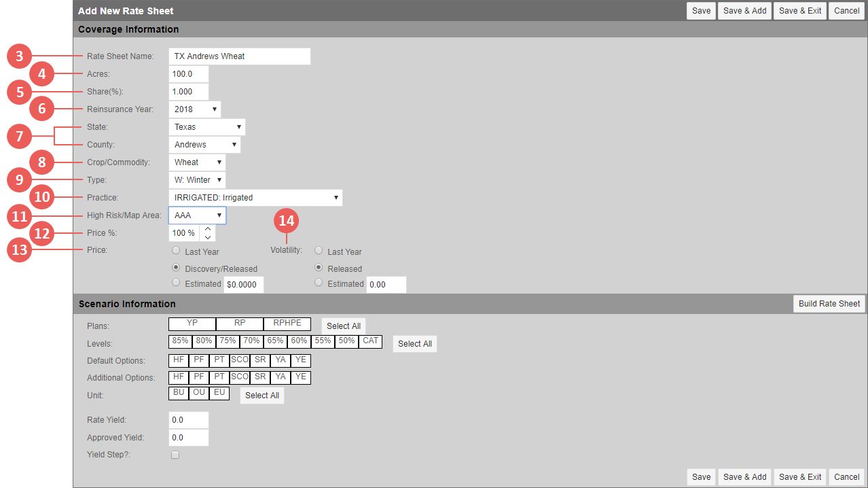This screenshot has height=488, width=868.
Task: Click the Share(%) input field
Action: tap(188, 92)
